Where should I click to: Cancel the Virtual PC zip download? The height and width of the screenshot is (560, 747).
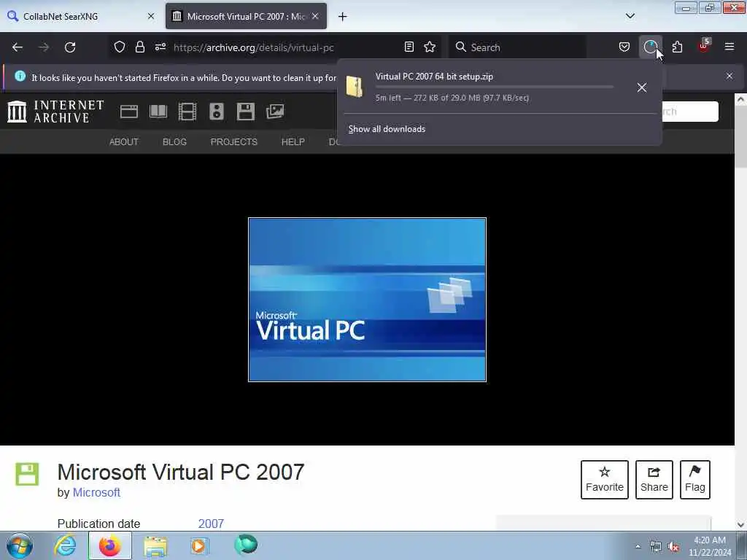642,87
